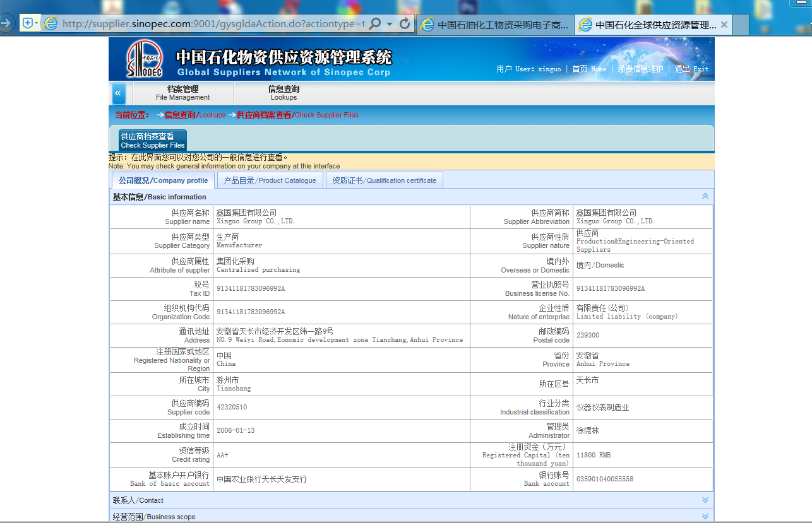Collapse the Basic information section
This screenshot has height=523, width=812.
coord(705,196)
